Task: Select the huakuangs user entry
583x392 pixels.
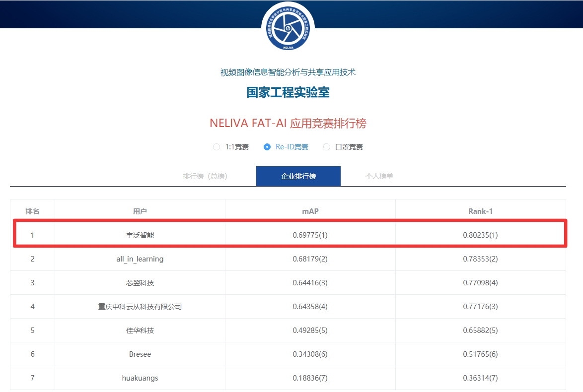Action: 140,378
